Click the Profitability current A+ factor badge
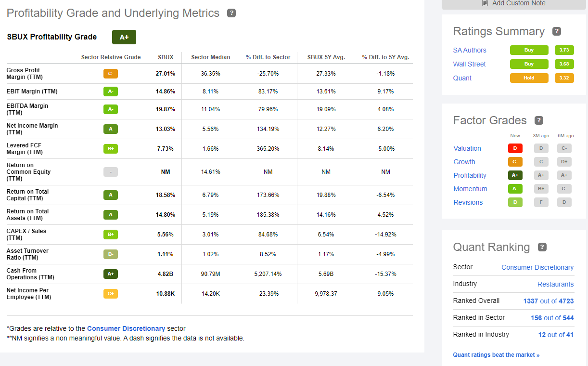The height and width of the screenshot is (366, 588). pos(515,175)
